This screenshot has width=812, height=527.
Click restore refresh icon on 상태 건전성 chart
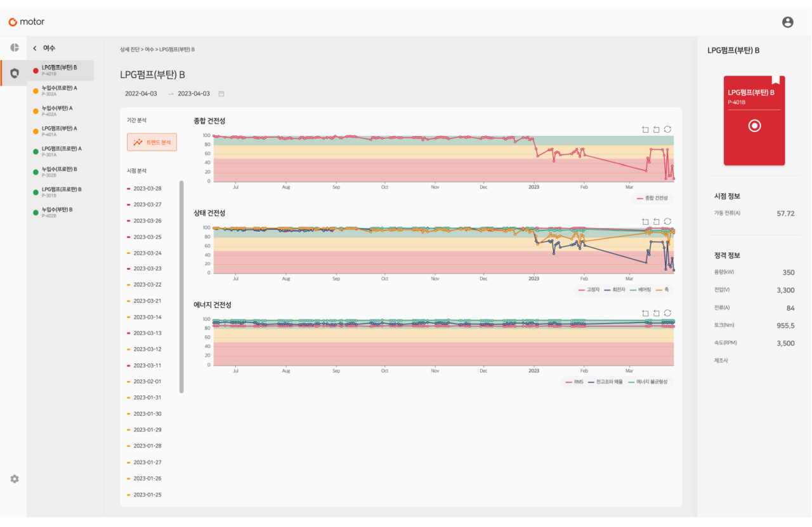coord(667,222)
